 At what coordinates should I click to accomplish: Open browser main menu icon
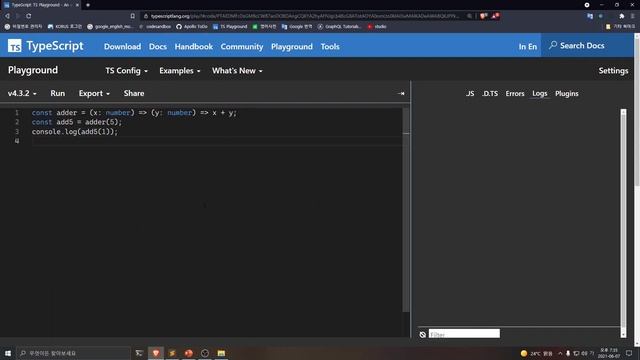(633, 16)
